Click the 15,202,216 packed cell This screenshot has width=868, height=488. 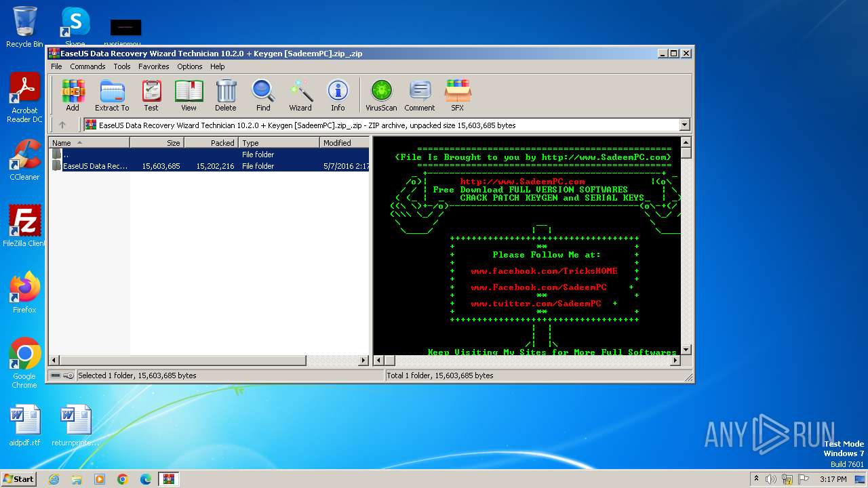(215, 166)
